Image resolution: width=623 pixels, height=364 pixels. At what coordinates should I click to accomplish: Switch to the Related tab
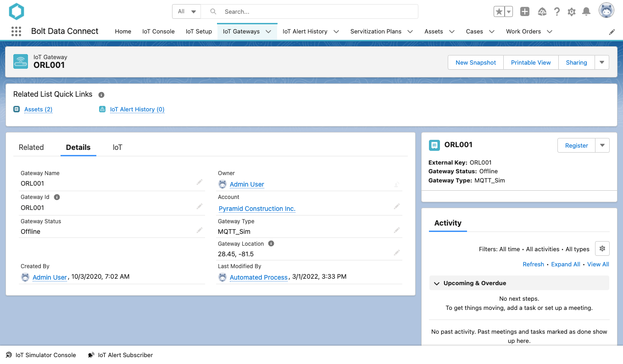[x=31, y=147]
